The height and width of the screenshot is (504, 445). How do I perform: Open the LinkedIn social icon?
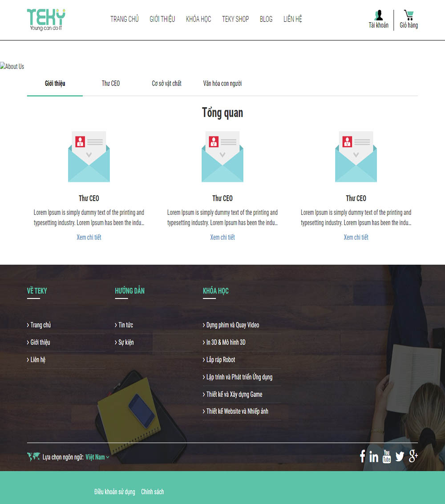point(374,456)
